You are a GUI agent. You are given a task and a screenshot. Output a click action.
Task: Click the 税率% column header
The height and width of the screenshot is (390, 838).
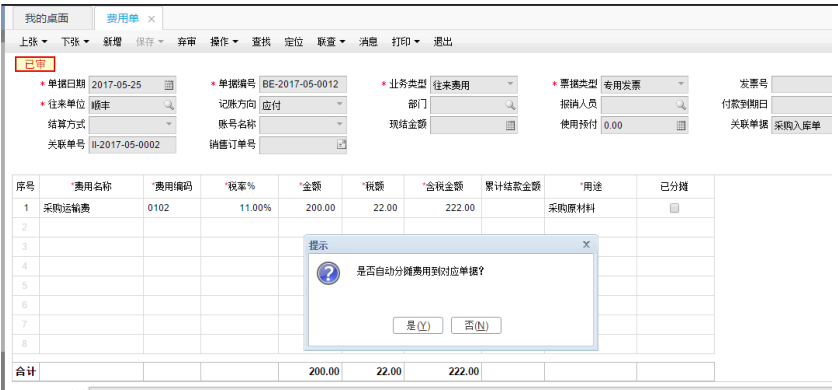click(x=239, y=186)
